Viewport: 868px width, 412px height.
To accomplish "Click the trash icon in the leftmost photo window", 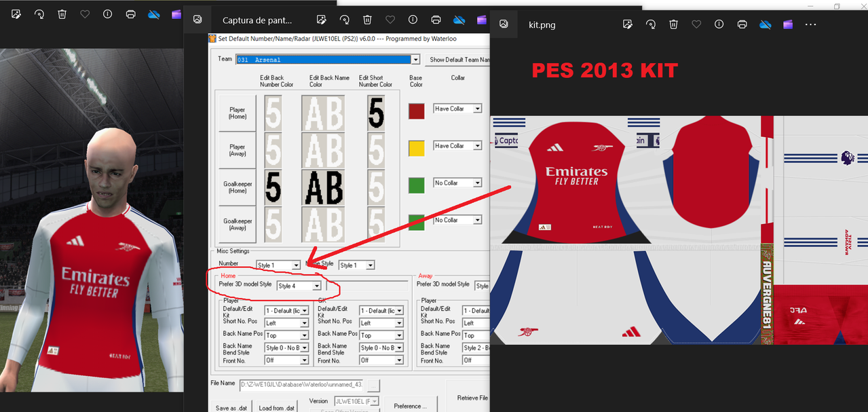I will click(62, 14).
